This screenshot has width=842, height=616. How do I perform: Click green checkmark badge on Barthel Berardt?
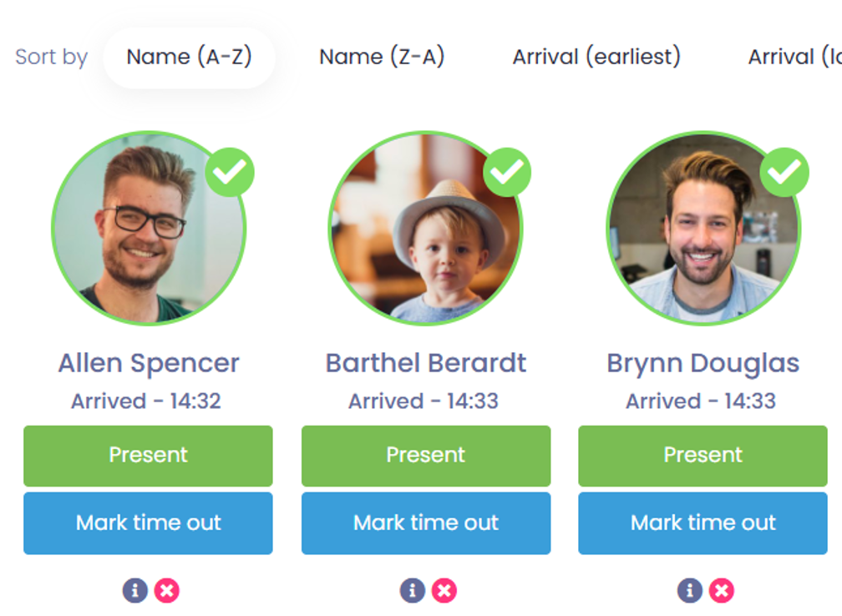507,172
